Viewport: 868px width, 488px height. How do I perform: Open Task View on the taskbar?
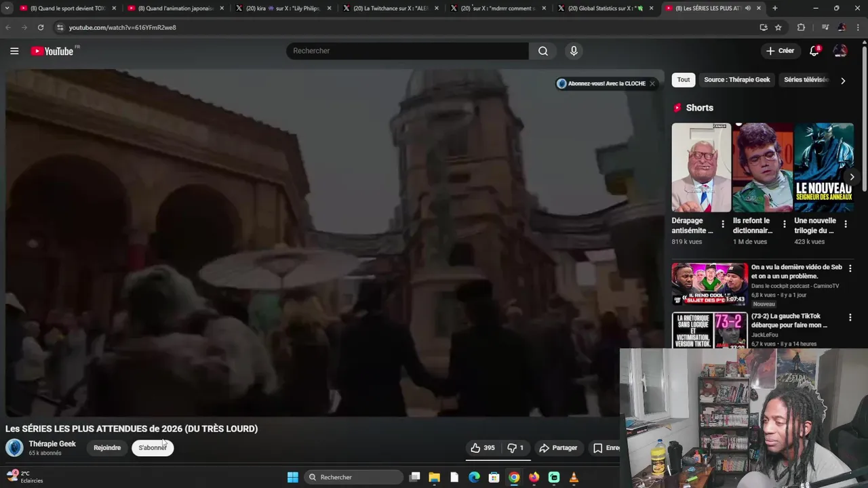tap(415, 477)
